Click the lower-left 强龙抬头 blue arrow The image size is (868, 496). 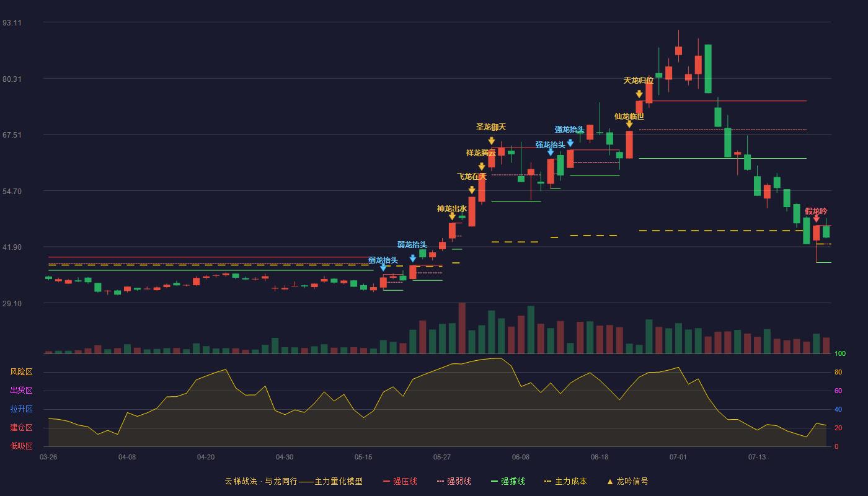551,153
